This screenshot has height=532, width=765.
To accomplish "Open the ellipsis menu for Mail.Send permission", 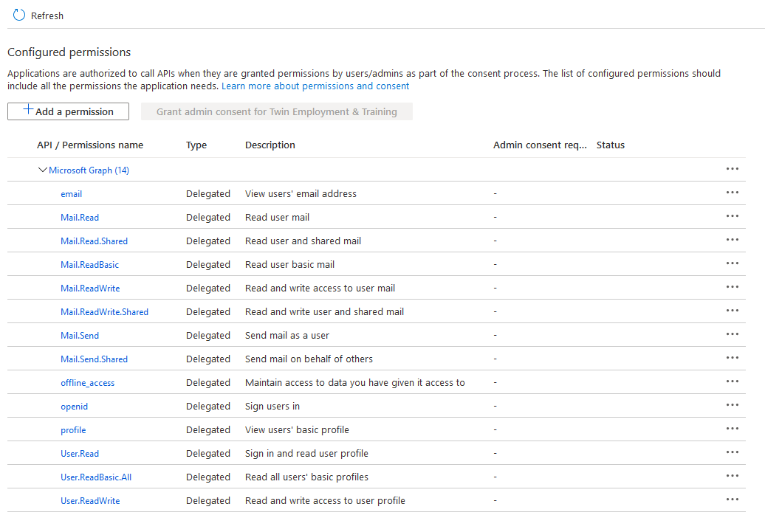I will (x=733, y=334).
